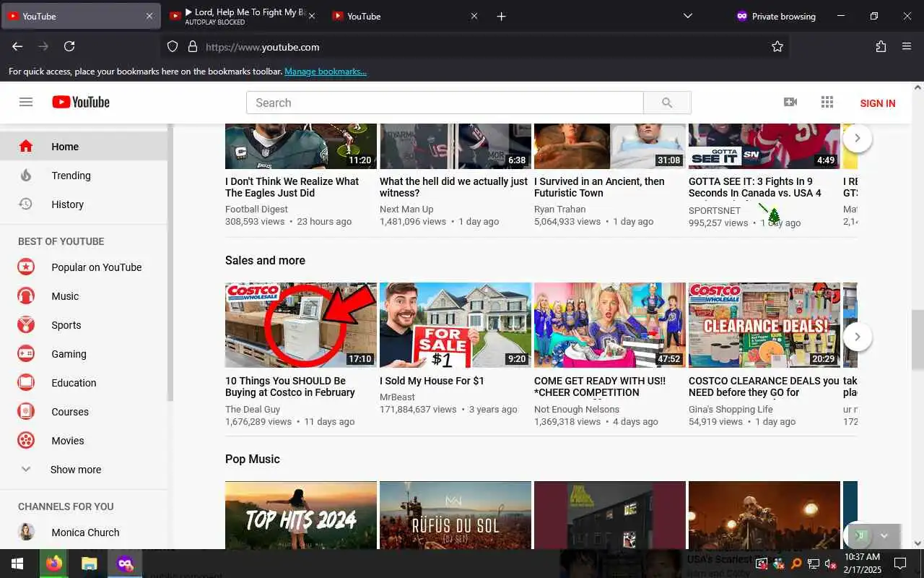
Task: Click the shield tracking protection icon
Action: pyautogui.click(x=173, y=46)
